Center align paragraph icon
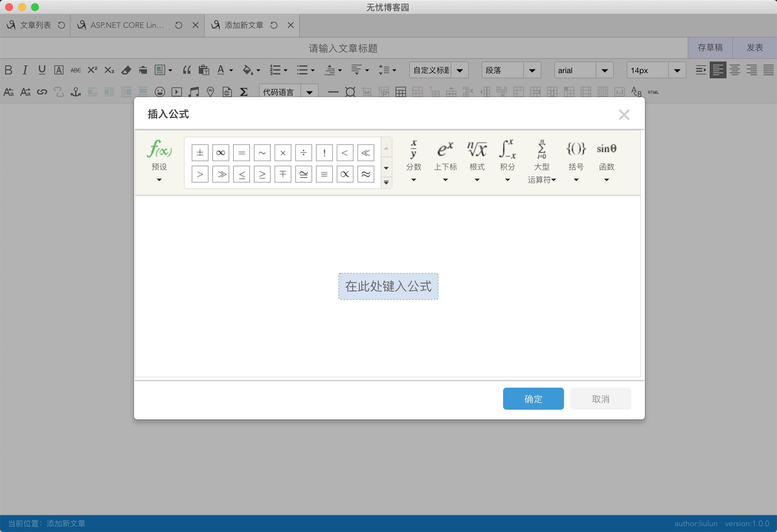Image resolution: width=777 pixels, height=532 pixels. point(735,70)
